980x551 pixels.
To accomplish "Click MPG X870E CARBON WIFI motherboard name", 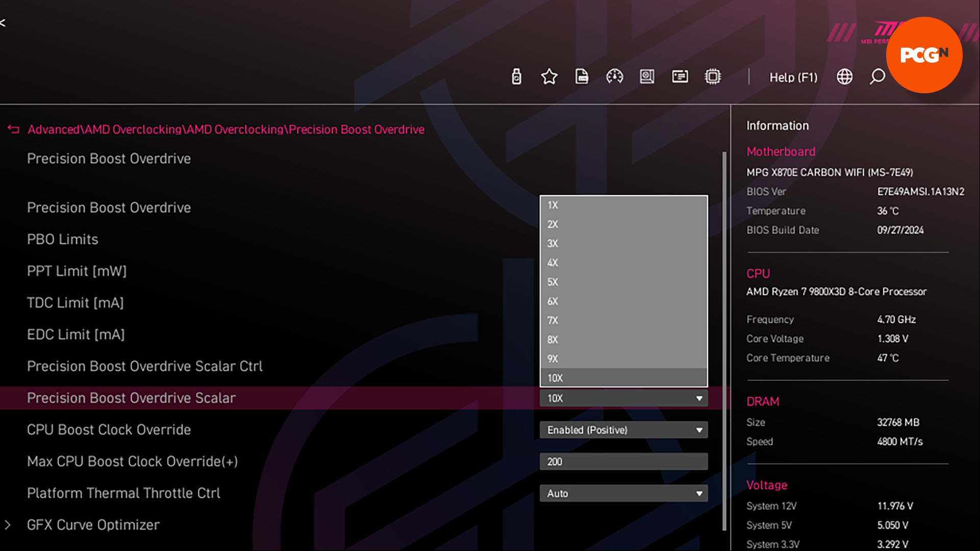I will [x=830, y=172].
